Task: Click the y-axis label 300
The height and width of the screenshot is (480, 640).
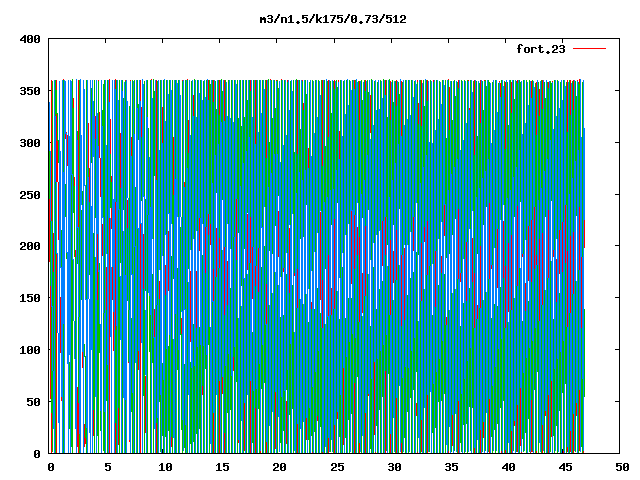Action: (30, 143)
